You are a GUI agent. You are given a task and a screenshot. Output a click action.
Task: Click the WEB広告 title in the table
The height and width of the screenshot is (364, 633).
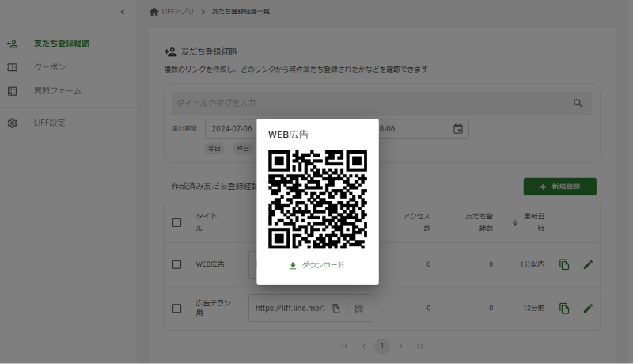[x=210, y=264]
